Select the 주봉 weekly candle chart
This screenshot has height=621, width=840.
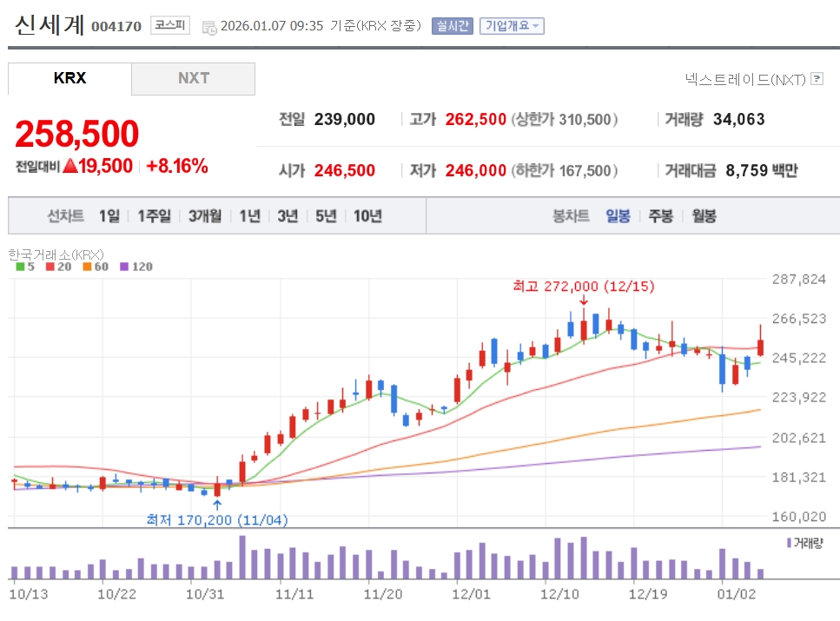coord(660,216)
